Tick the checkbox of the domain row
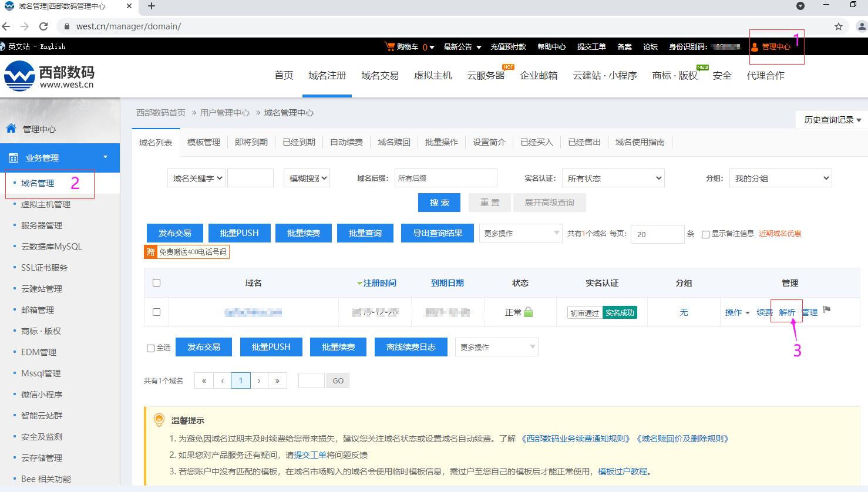Viewport: 868px width, 492px height. pos(156,312)
